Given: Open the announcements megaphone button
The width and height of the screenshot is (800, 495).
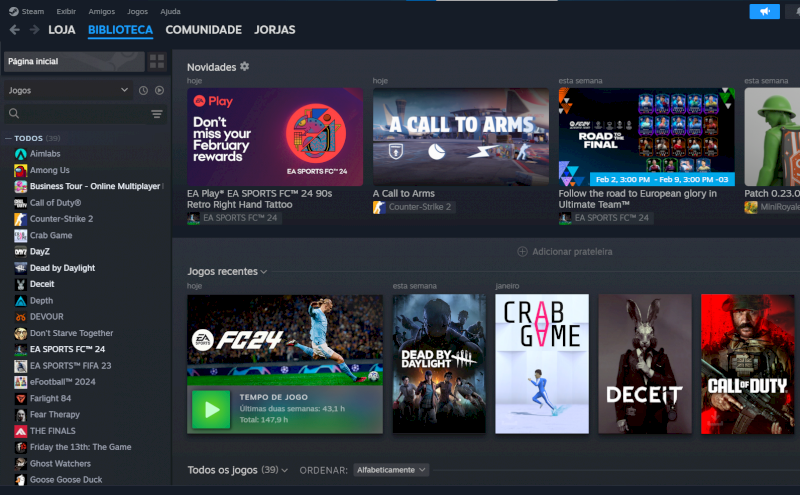Looking at the screenshot, I should [764, 11].
